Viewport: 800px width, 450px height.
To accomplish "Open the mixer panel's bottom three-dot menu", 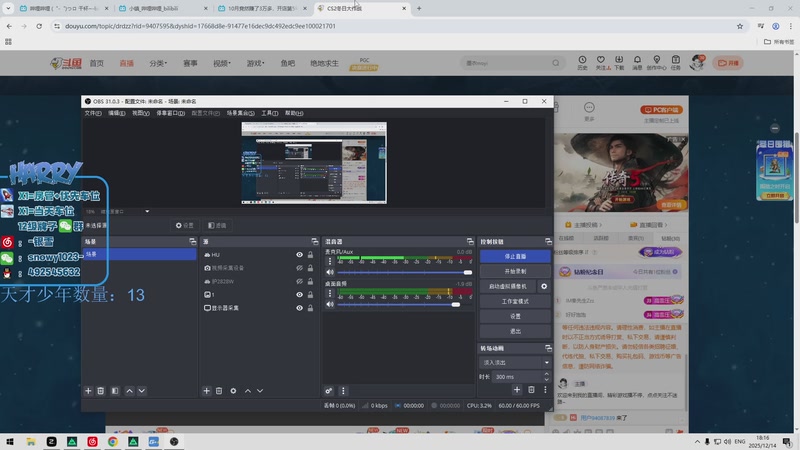I will click(343, 391).
